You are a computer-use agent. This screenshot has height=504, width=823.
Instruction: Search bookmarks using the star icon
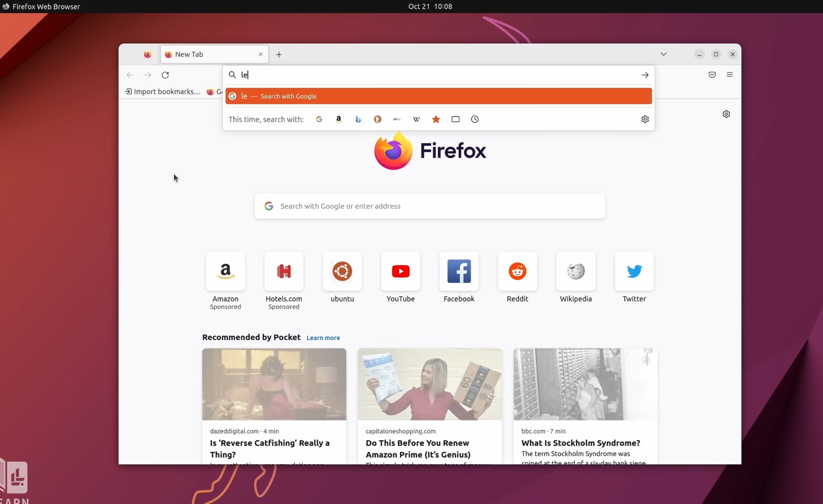436,119
